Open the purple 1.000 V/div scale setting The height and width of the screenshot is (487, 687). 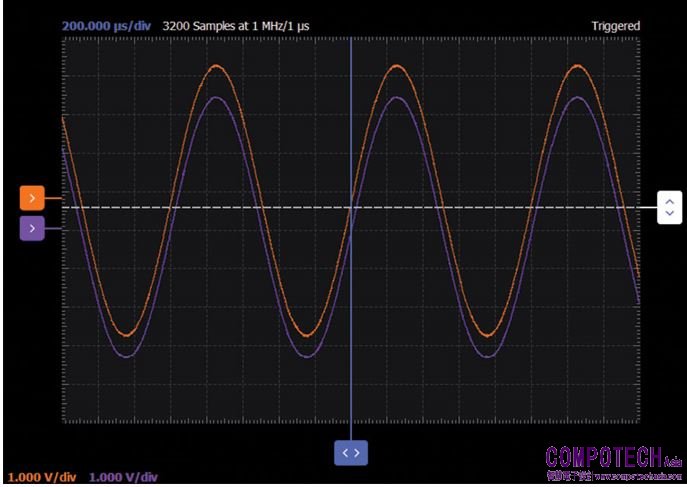coord(124,478)
